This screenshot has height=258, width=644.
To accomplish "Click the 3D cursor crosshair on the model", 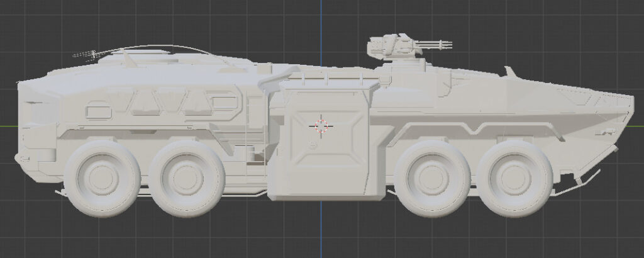I will point(321,126).
